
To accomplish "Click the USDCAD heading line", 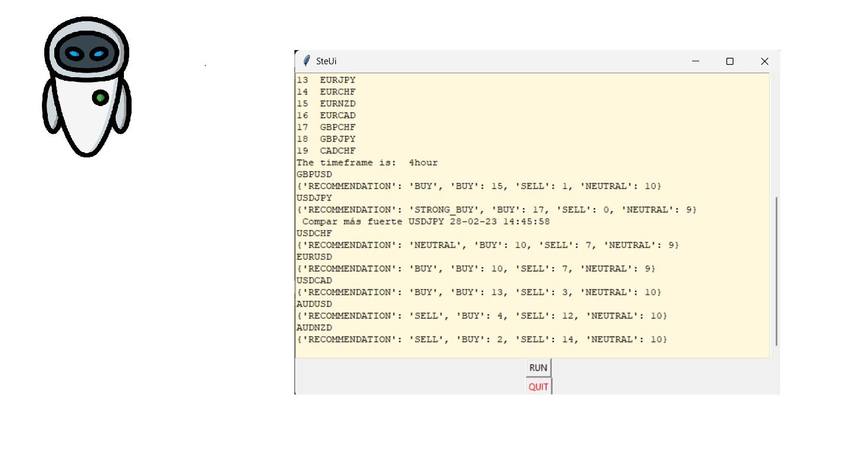I will click(x=315, y=280).
